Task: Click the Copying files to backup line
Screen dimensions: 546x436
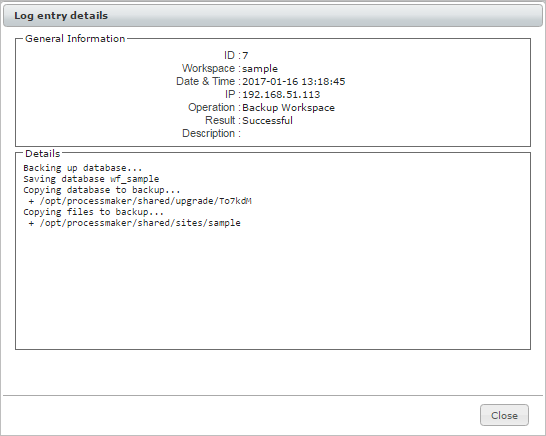Action: pos(93,212)
